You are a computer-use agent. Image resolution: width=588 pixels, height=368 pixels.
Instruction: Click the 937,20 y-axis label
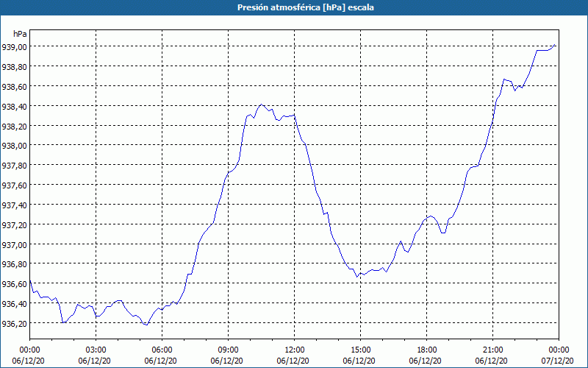point(14,224)
